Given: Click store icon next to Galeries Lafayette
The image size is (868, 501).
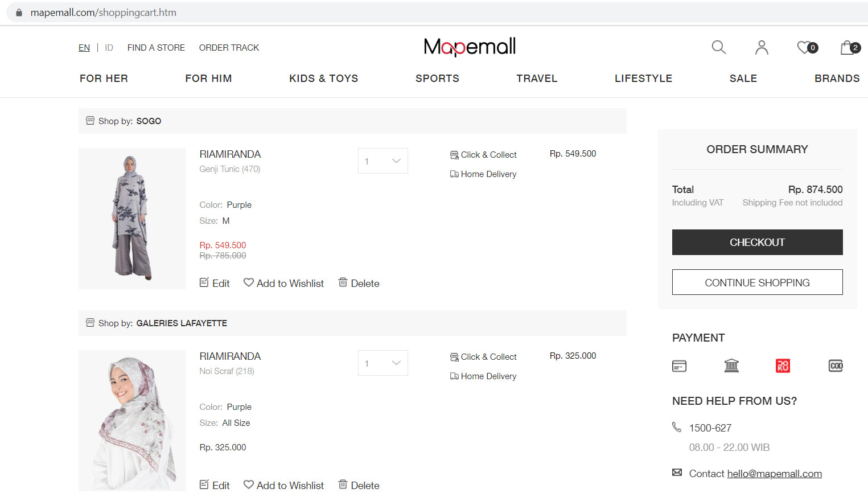Looking at the screenshot, I should click(90, 323).
